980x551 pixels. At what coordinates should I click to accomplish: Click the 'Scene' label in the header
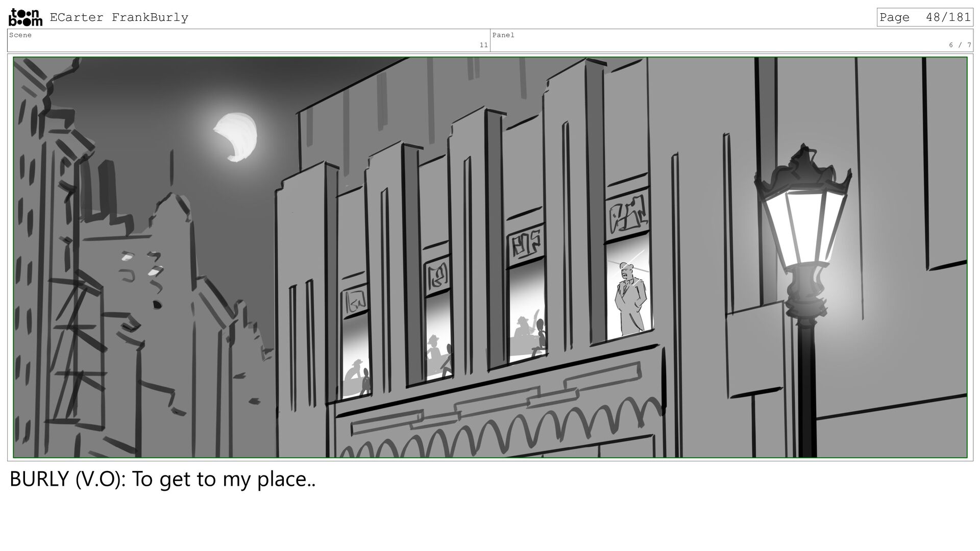point(20,35)
